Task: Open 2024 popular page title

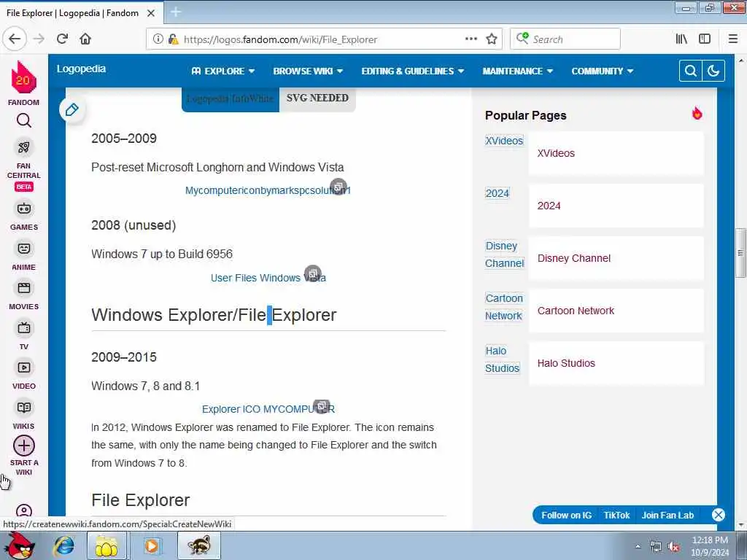Action: click(x=549, y=206)
